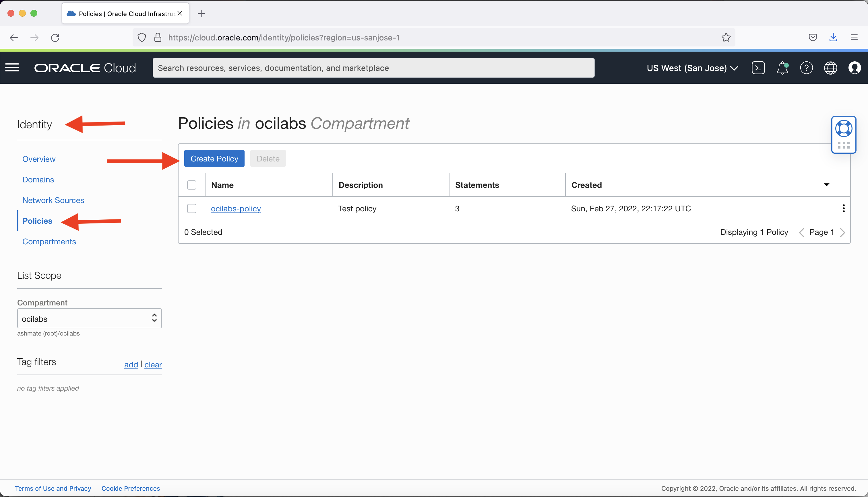Image resolution: width=868 pixels, height=497 pixels.
Task: Open the language globe selector
Action: (830, 68)
